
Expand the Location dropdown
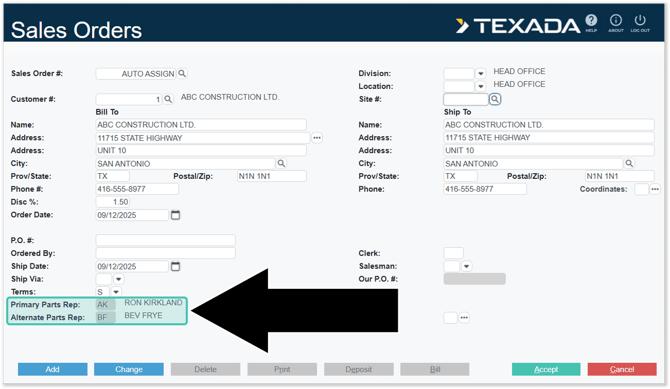click(x=481, y=86)
